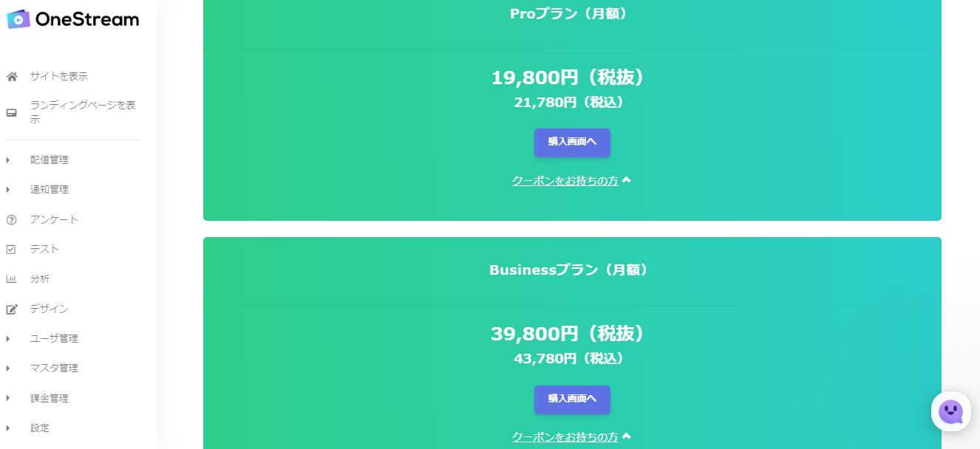The width and height of the screenshot is (980, 449).
Task: Expand the 配信管理 menu
Action: pyautogui.click(x=49, y=160)
